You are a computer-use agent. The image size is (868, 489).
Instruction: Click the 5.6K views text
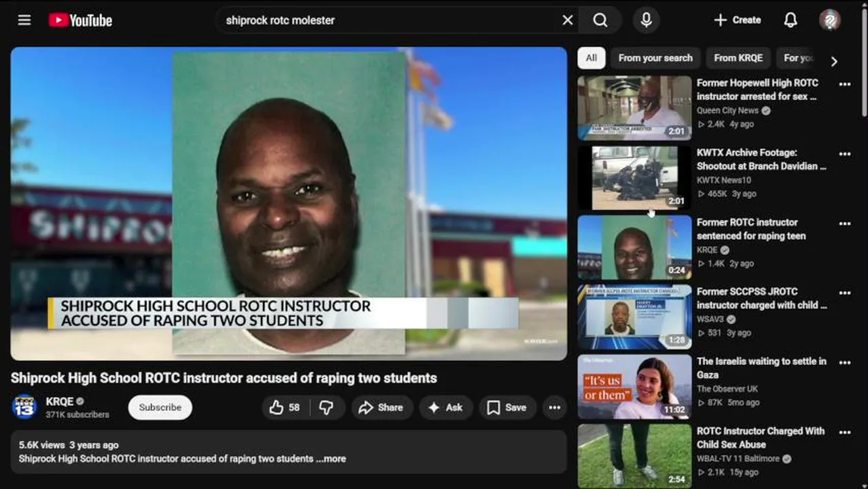[41, 445]
